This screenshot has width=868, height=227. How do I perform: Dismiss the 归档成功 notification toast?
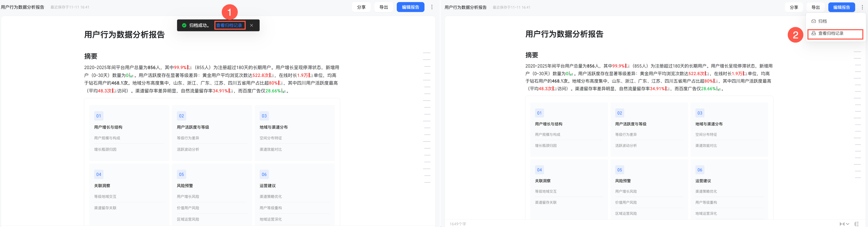pyautogui.click(x=251, y=25)
